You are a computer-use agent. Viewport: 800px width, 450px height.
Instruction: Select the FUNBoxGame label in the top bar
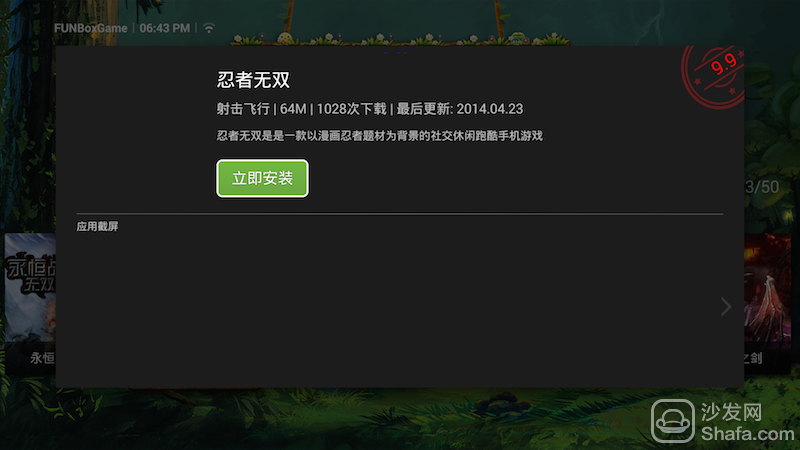91,29
